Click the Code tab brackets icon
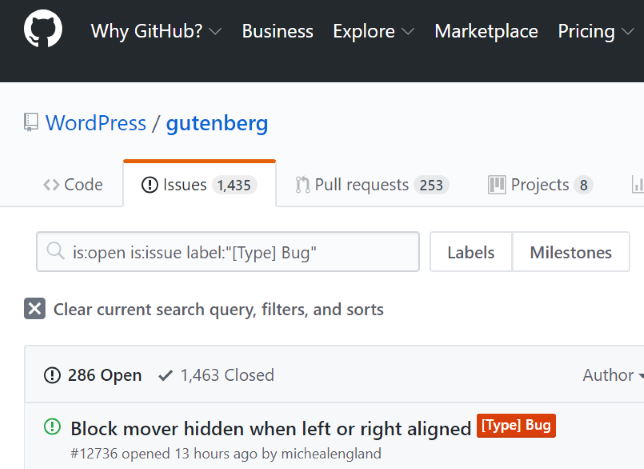The height and width of the screenshot is (469, 644). [x=51, y=185]
